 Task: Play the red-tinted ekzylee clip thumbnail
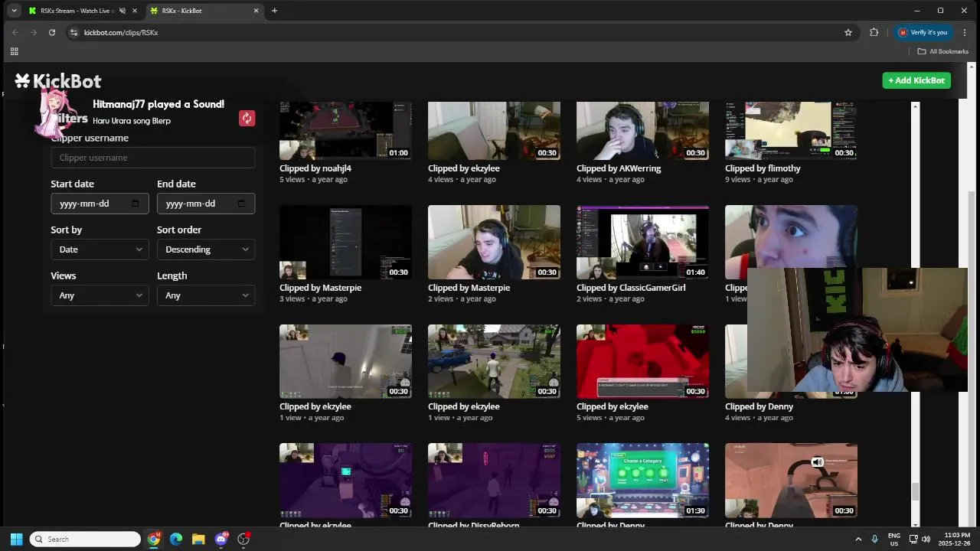point(642,361)
